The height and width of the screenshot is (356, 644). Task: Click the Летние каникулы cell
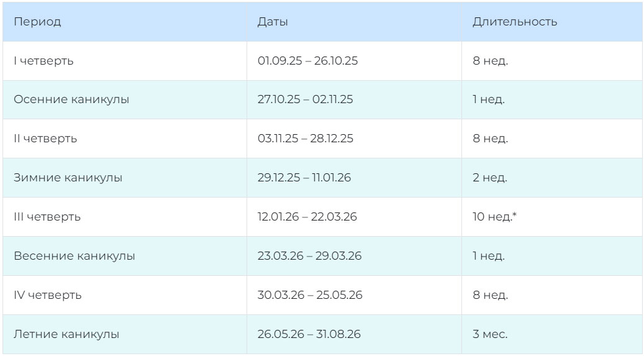click(x=66, y=334)
